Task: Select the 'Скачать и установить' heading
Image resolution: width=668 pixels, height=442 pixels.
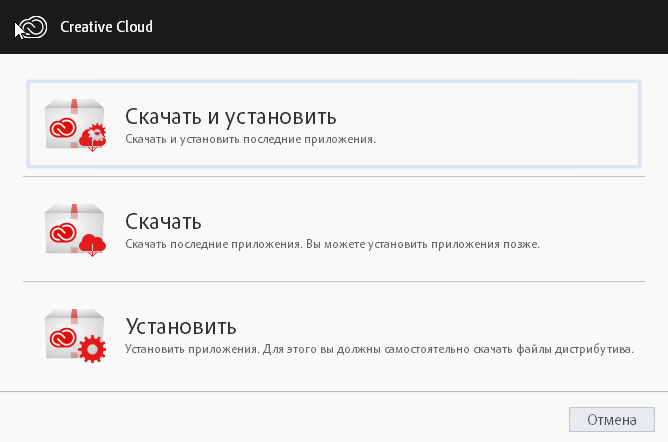Action: pyautogui.click(x=230, y=116)
